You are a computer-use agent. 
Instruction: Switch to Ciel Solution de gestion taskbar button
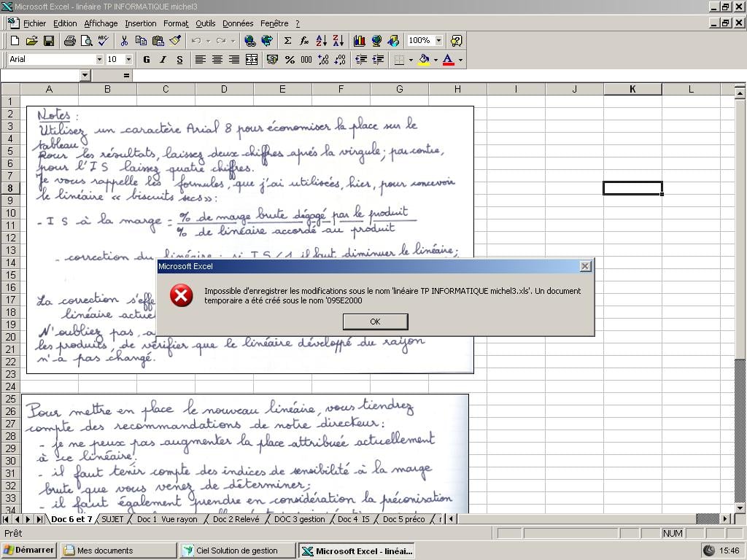(x=237, y=551)
